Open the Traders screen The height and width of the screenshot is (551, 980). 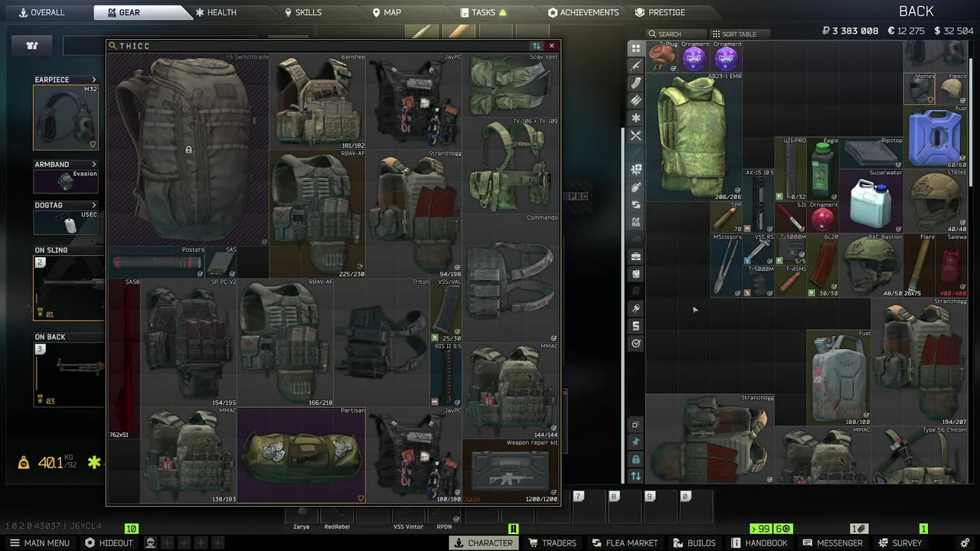pos(552,543)
